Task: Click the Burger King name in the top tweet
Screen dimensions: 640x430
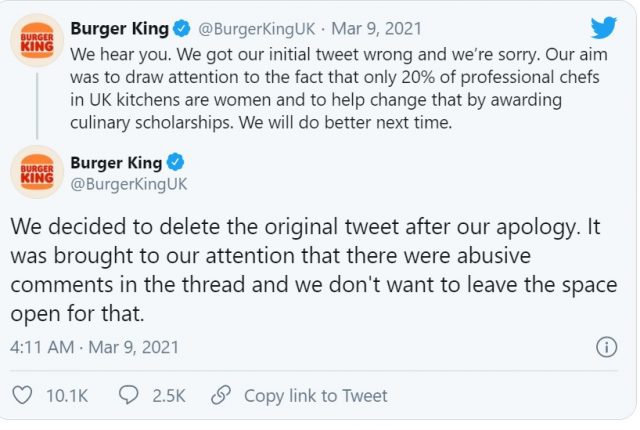Action: pos(122,28)
